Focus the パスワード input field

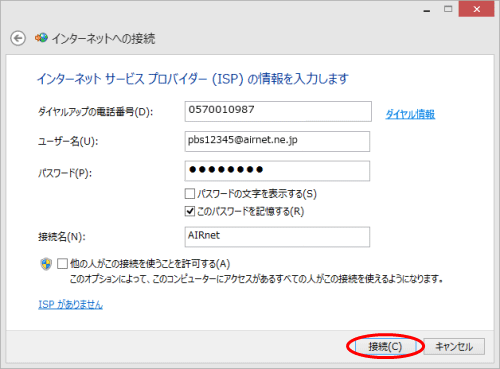tap(277, 171)
